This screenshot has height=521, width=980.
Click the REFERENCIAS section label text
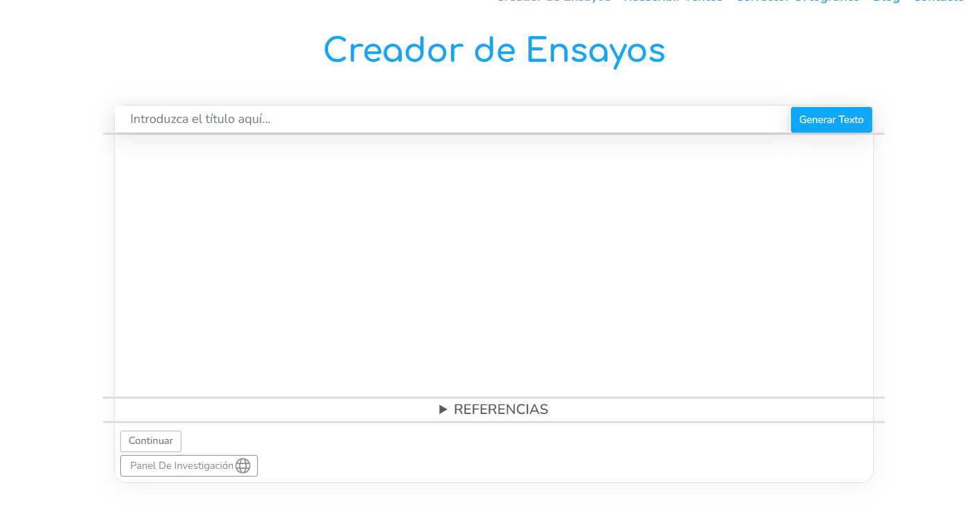500,410
